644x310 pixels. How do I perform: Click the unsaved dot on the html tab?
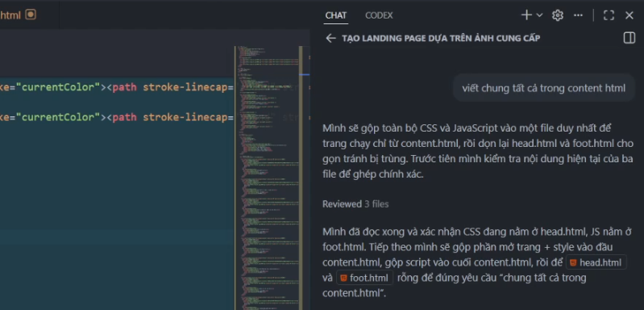point(31,15)
